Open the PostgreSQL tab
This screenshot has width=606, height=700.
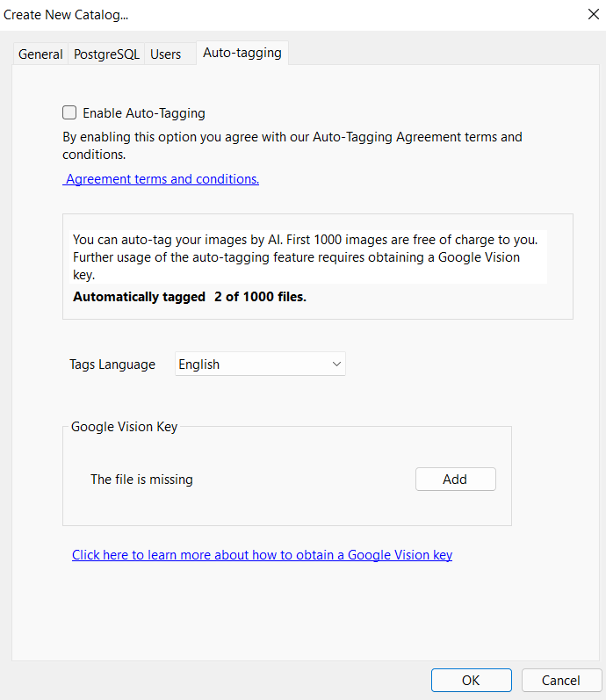(x=106, y=54)
